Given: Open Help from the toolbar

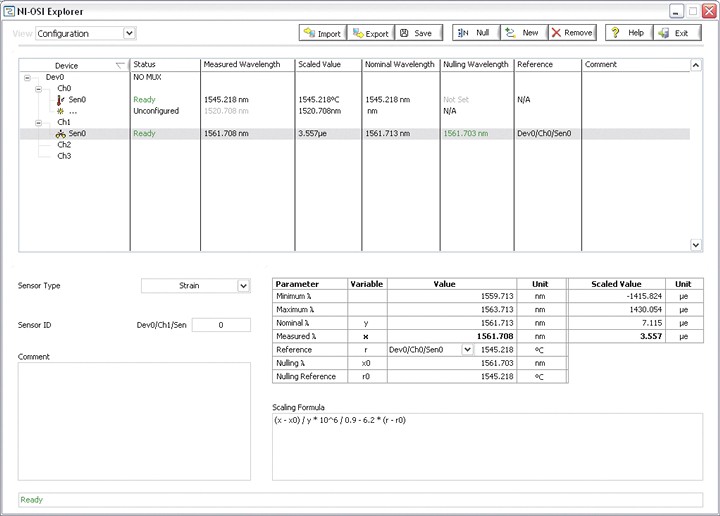Looking at the screenshot, I should (628, 33).
